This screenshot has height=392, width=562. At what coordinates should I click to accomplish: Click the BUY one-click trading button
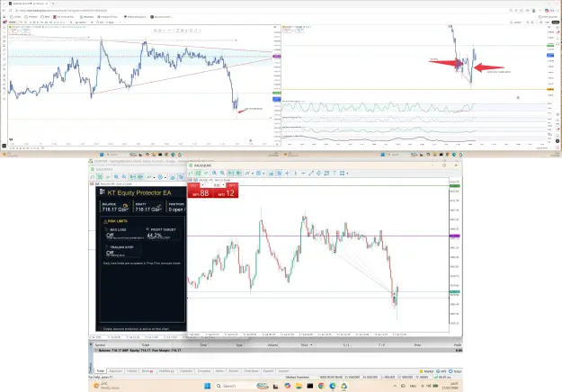(x=226, y=192)
